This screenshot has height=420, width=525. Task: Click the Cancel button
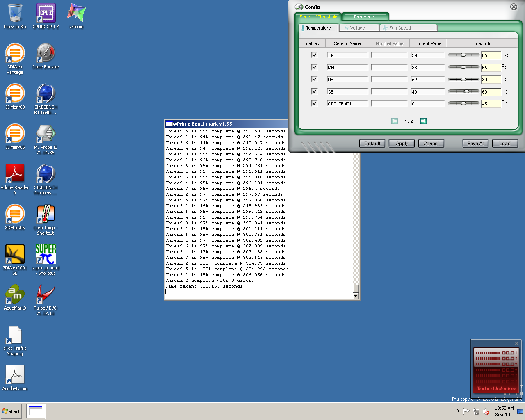point(431,144)
